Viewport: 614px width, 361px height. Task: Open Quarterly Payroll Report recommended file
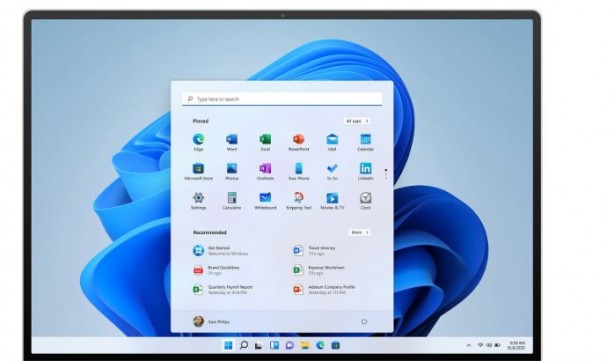point(223,290)
